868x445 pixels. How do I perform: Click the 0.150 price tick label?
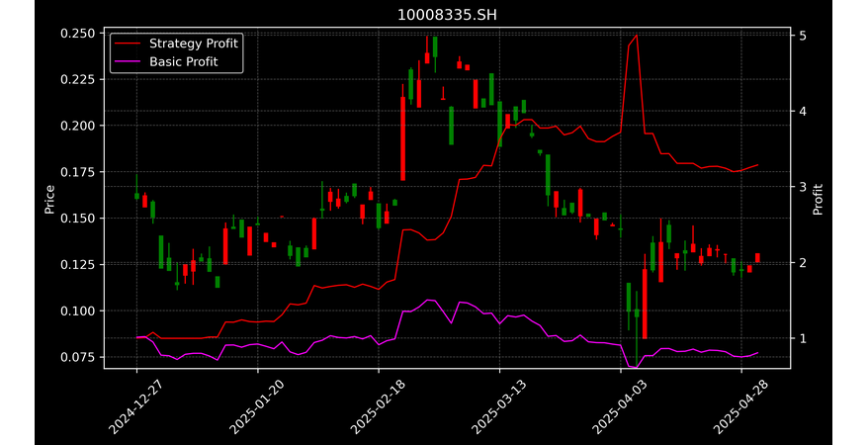(78, 219)
